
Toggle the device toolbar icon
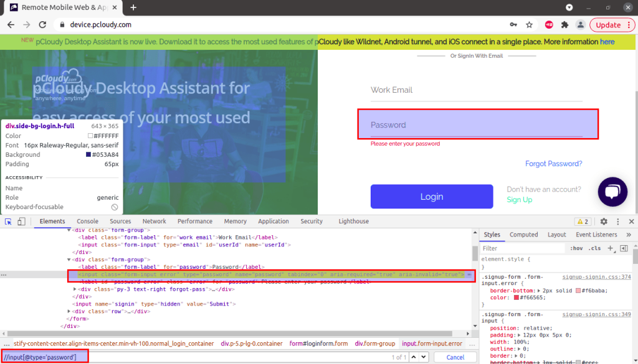(x=22, y=222)
